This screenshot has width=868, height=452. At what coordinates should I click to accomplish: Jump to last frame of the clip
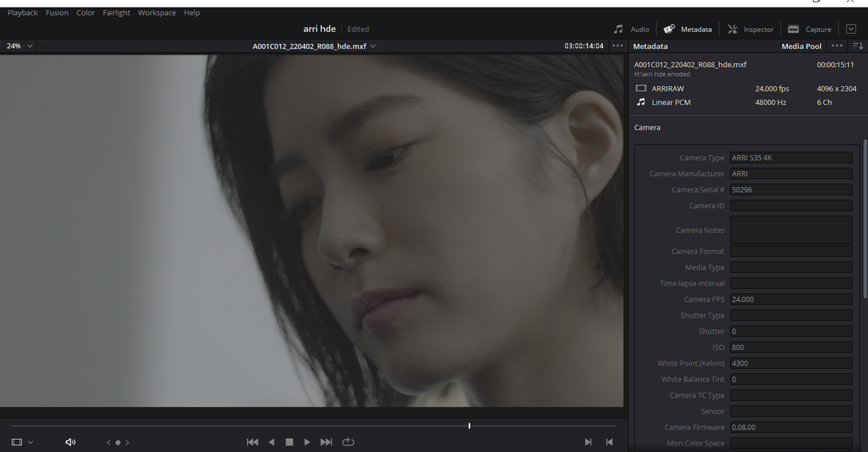tap(326, 442)
